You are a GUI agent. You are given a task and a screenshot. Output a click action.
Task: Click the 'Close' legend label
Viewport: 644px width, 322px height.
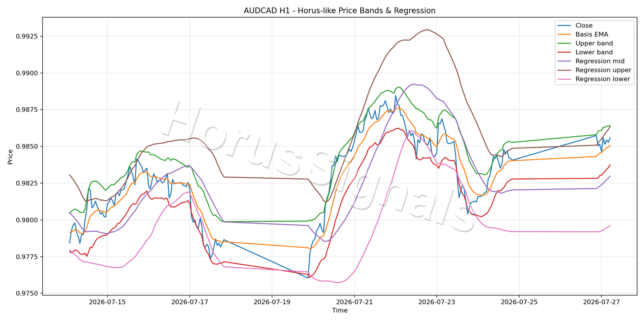[x=584, y=26]
